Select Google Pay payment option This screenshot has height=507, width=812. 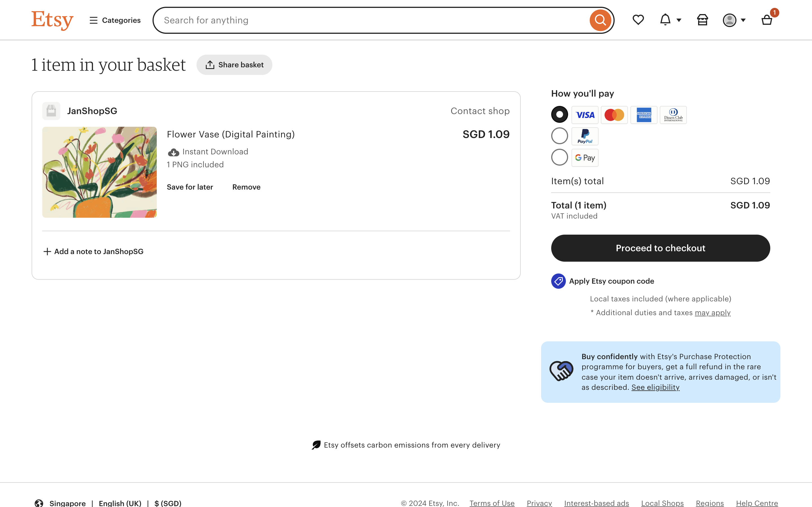(x=559, y=157)
